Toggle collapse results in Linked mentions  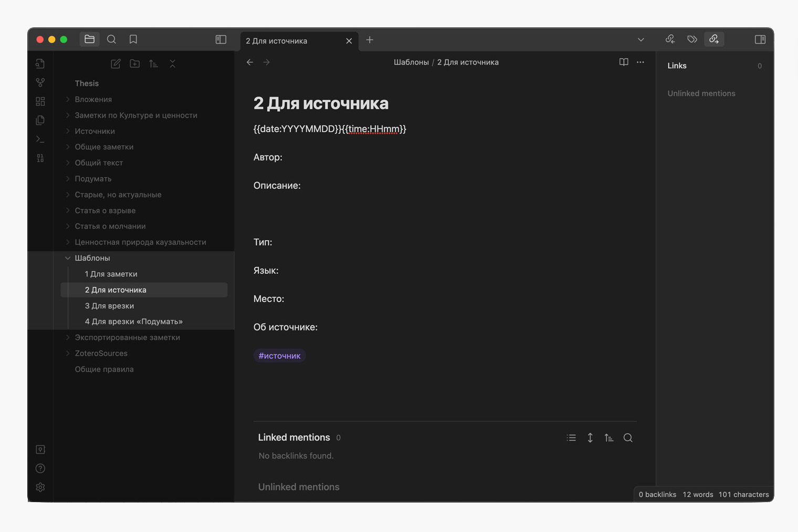point(571,438)
